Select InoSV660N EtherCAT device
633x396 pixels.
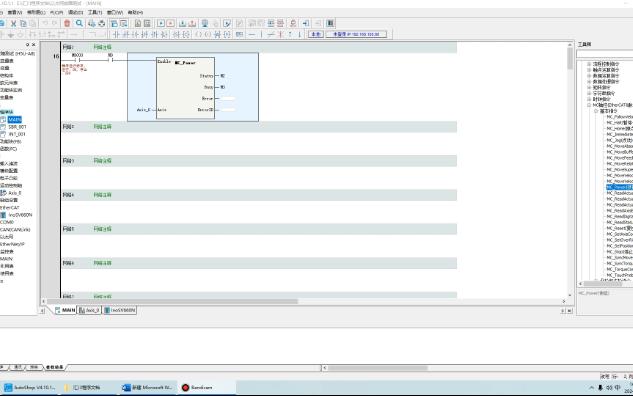tap(20, 215)
